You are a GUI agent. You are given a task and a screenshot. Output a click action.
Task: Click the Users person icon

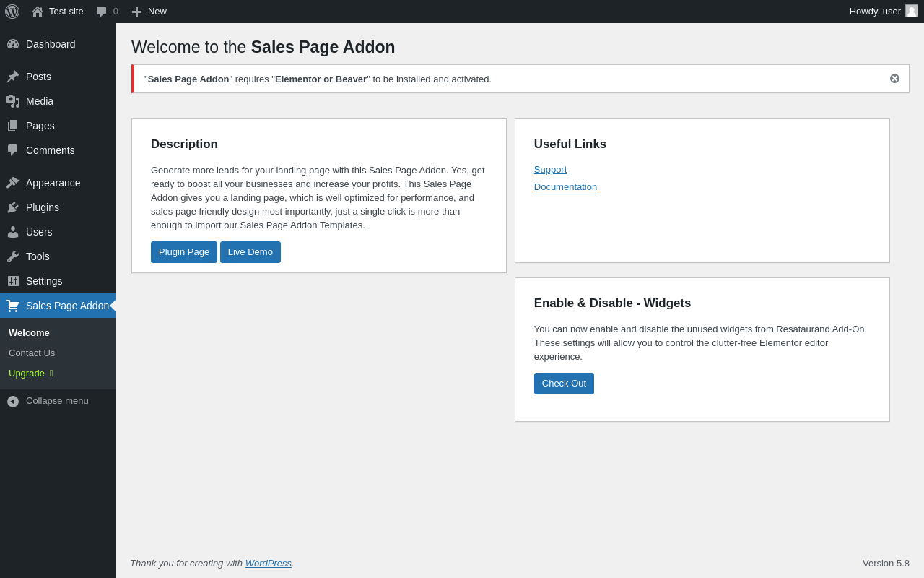13,232
